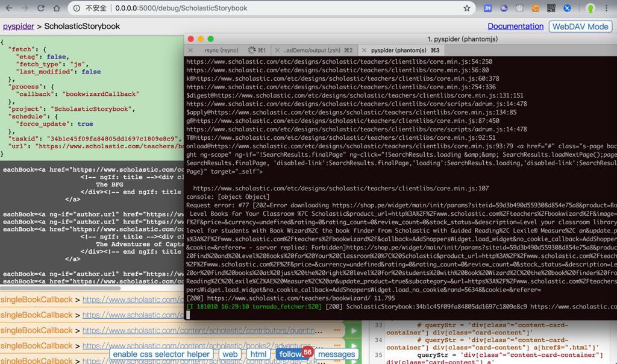Open the JH browser extension
This screenshot has height=364, width=617.
coord(487,8)
